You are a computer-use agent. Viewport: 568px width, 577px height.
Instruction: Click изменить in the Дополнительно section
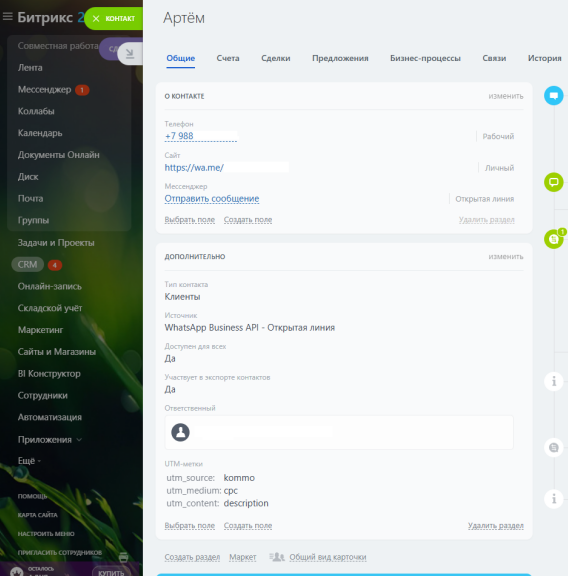(x=505, y=256)
